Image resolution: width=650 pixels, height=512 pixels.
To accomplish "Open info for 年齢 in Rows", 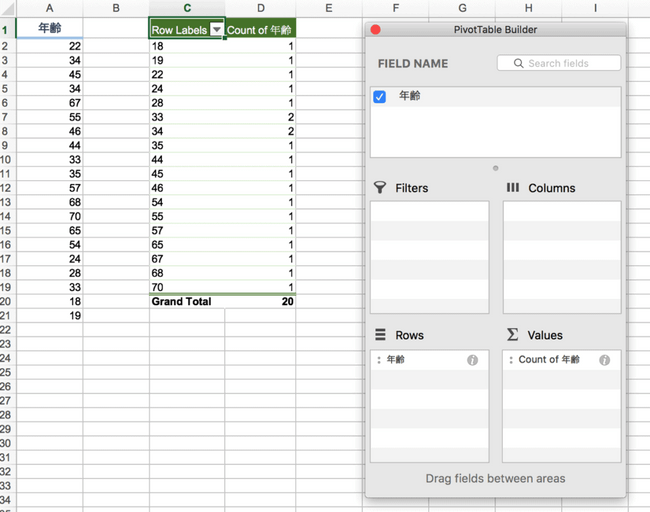I will [472, 360].
